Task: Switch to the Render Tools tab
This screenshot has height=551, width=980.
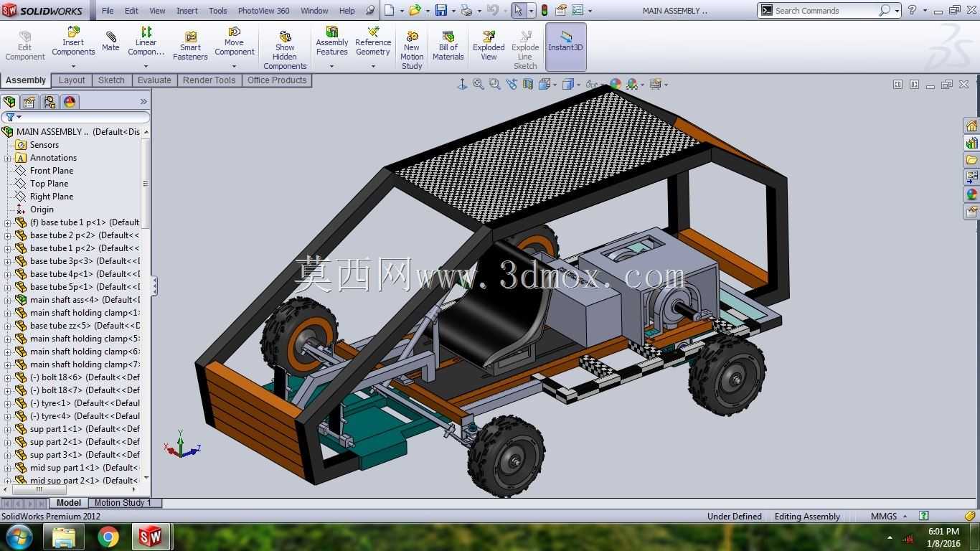Action: (x=209, y=80)
